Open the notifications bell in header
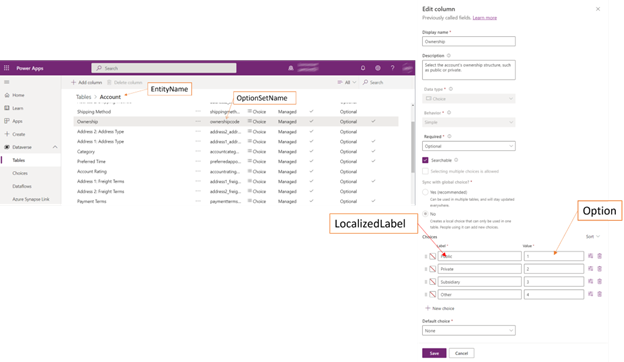 point(363,68)
